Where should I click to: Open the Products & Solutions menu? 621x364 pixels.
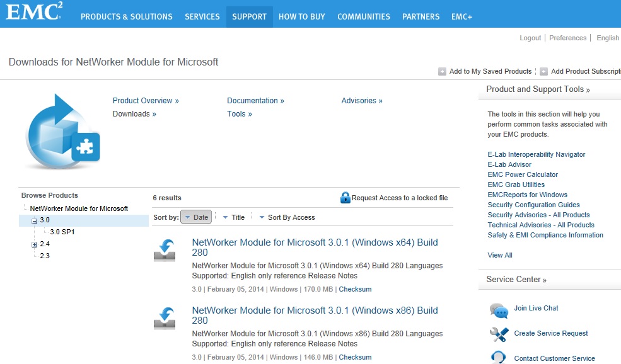coord(127,16)
